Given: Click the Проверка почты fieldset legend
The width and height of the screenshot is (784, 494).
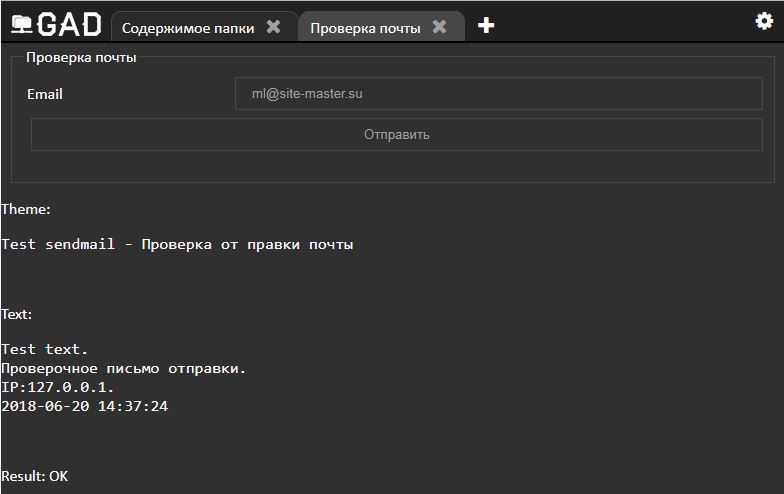Looking at the screenshot, I should [x=81, y=58].
